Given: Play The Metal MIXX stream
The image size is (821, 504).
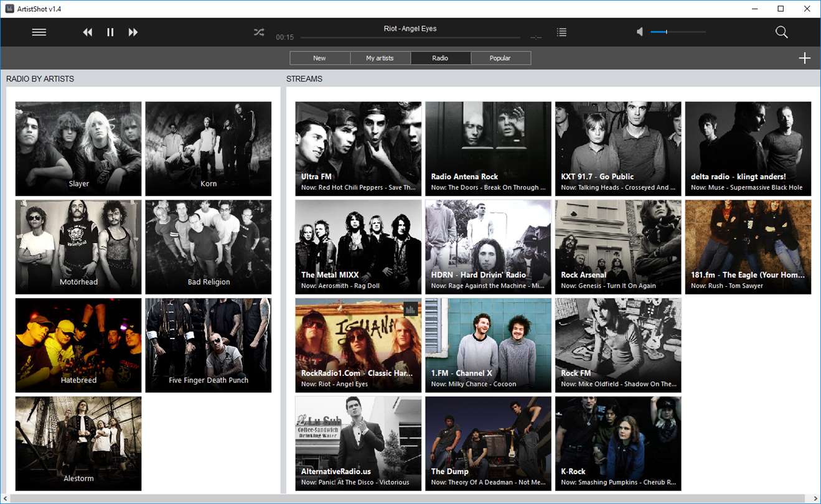Looking at the screenshot, I should pos(359,247).
